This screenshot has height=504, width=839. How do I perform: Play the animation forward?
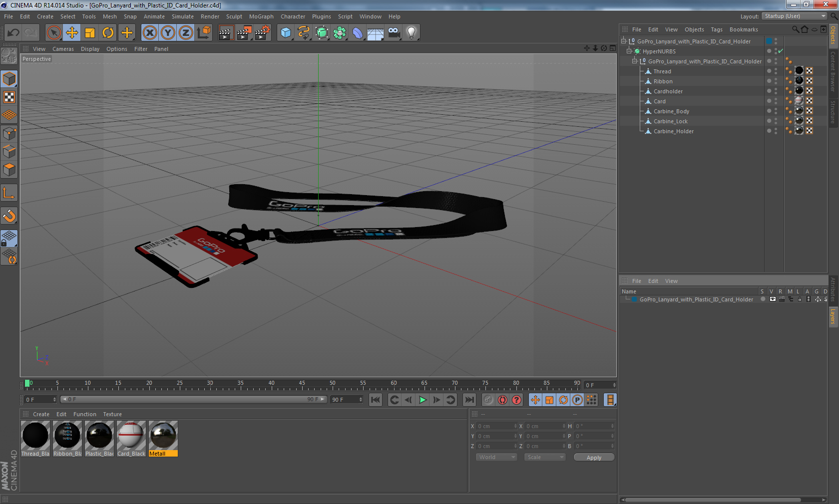point(422,400)
